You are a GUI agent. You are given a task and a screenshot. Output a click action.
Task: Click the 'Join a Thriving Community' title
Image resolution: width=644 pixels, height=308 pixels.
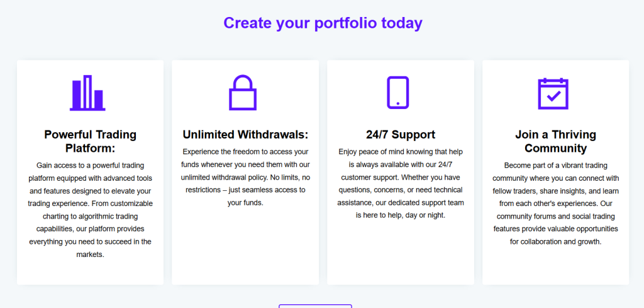point(555,141)
